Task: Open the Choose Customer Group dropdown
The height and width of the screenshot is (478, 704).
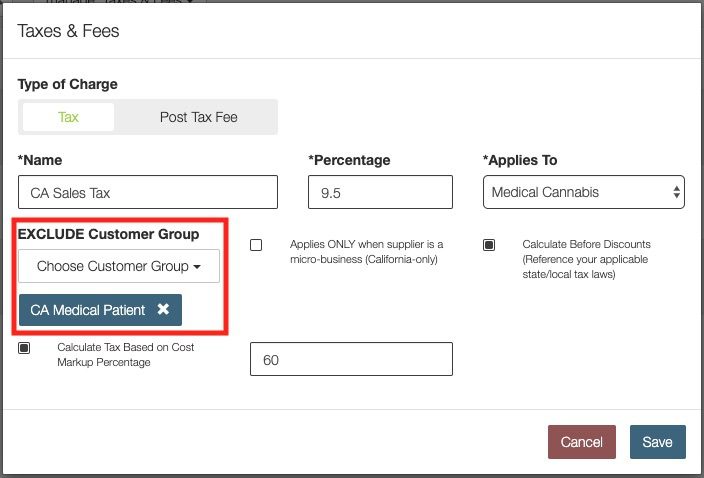Action: point(119,267)
